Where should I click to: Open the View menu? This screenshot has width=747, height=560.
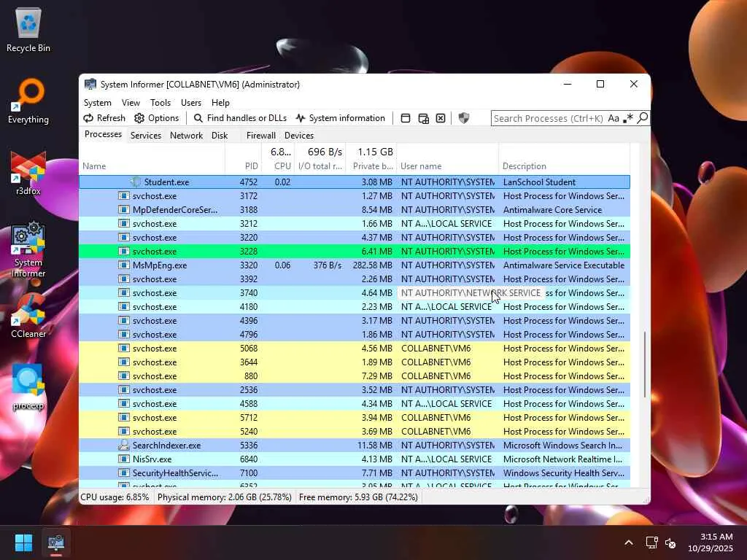[131, 103]
